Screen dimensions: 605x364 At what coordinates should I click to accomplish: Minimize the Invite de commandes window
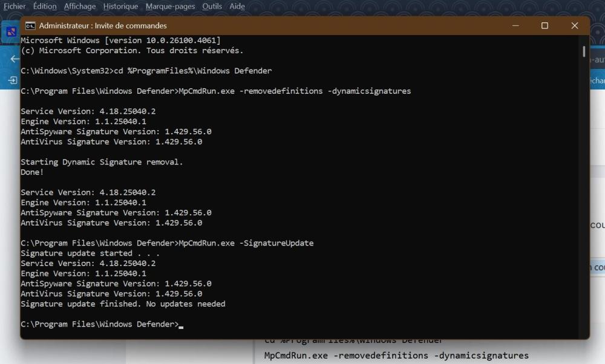[x=515, y=26]
